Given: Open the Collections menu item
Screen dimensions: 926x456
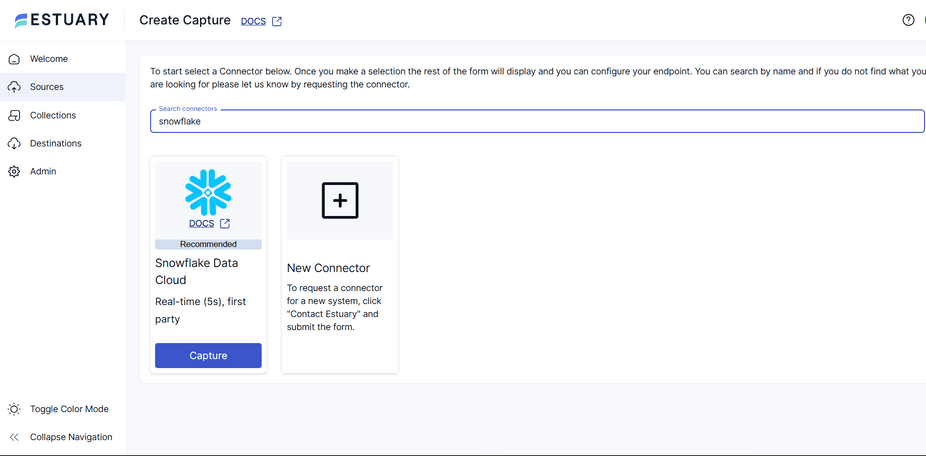Looking at the screenshot, I should (53, 115).
